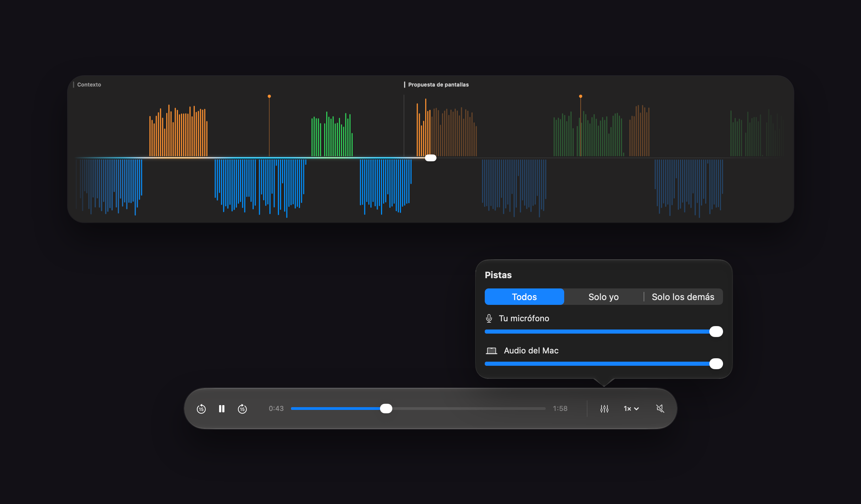Screen dimensions: 861x504
Task: Click the playback progress slider handle
Action: click(386, 409)
